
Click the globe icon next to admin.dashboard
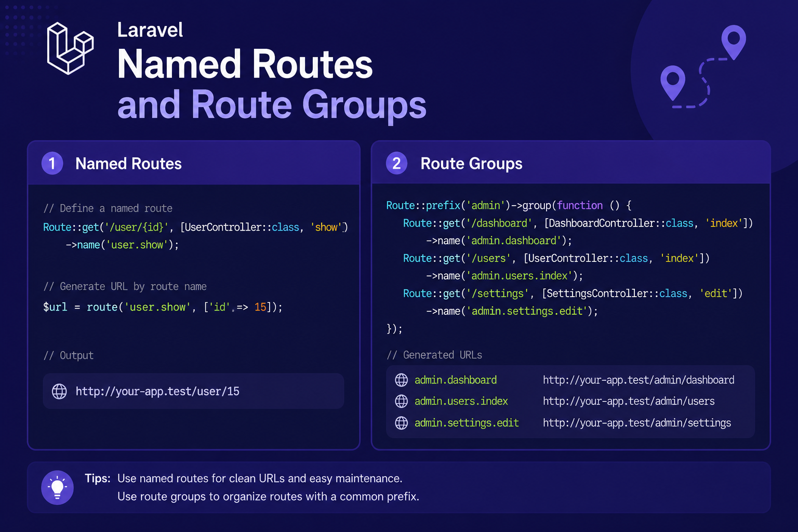pos(402,380)
